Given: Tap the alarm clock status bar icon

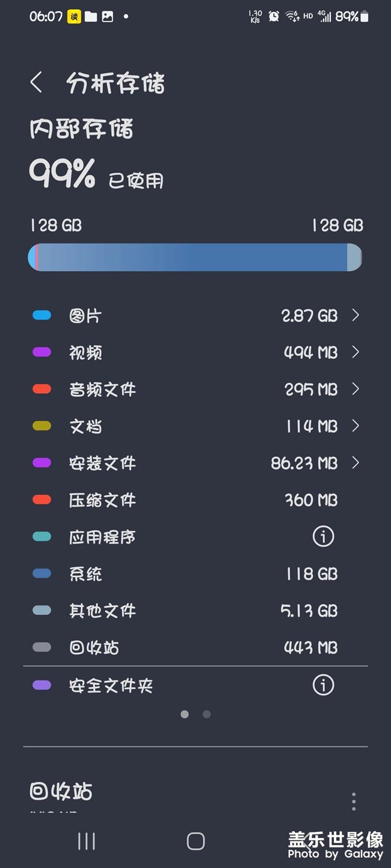Looking at the screenshot, I should pos(272,17).
